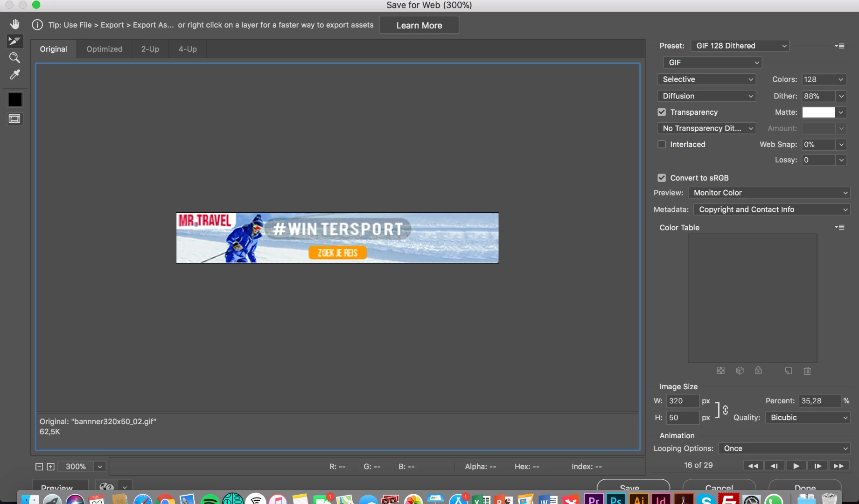
Task: Click the Learn More button
Action: tap(419, 25)
